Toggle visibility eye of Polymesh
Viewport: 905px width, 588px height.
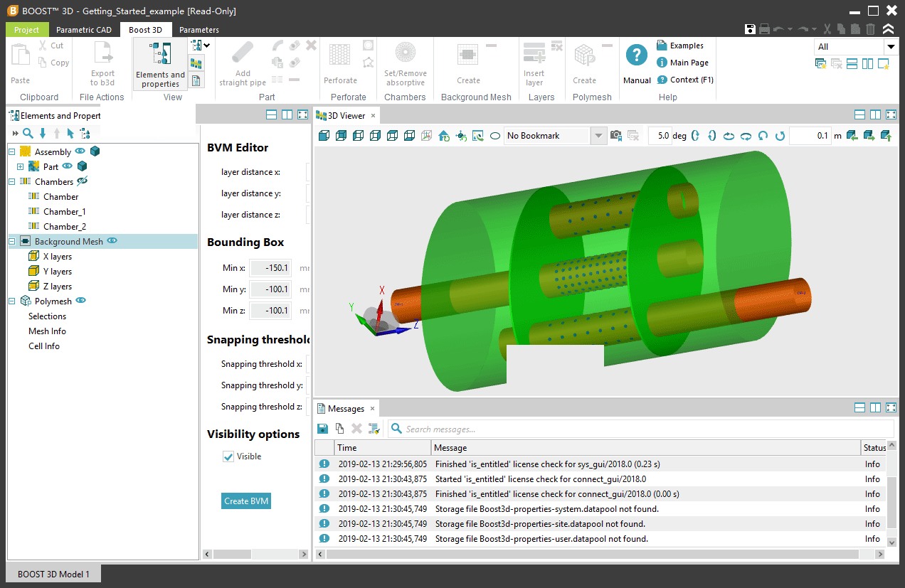(x=80, y=301)
